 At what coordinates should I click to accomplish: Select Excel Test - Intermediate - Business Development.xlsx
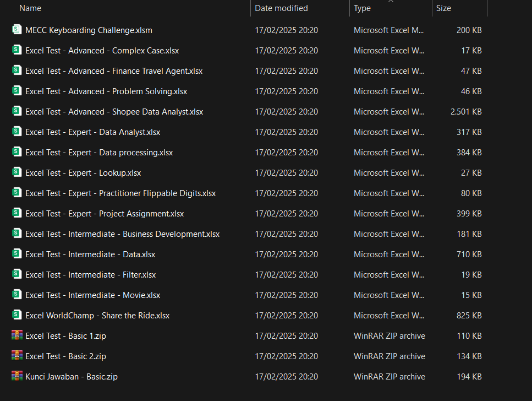(123, 234)
